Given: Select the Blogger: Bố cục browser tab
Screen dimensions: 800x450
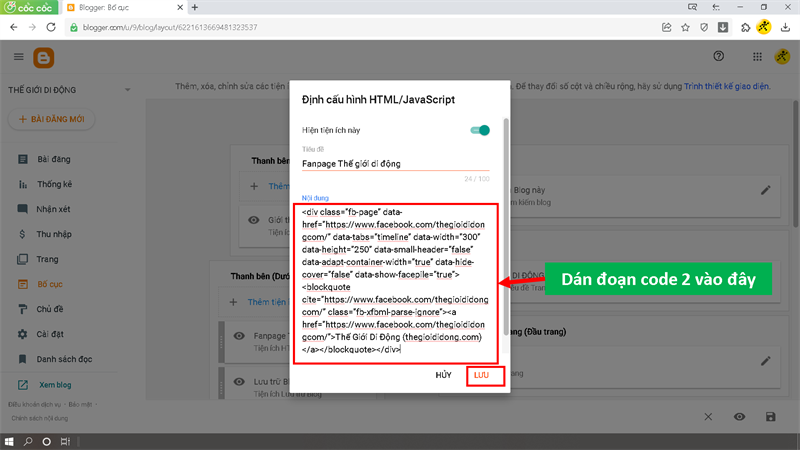Looking at the screenshot, I should click(x=124, y=8).
